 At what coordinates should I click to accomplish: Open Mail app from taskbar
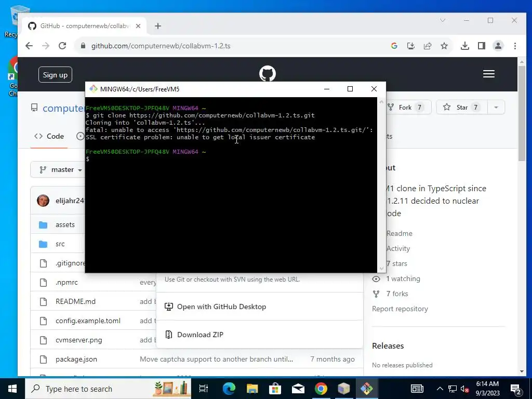pyautogui.click(x=298, y=389)
